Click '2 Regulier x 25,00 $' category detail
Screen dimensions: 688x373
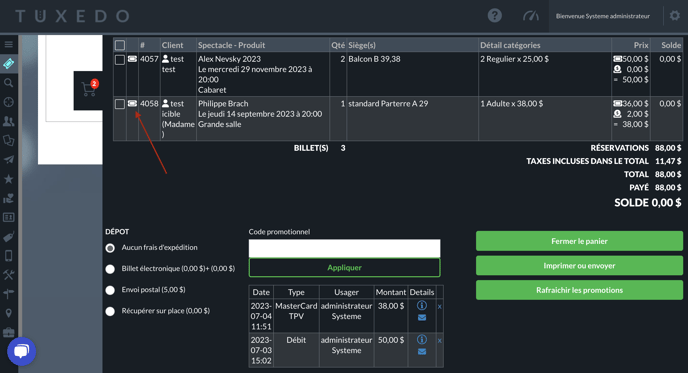coord(514,59)
